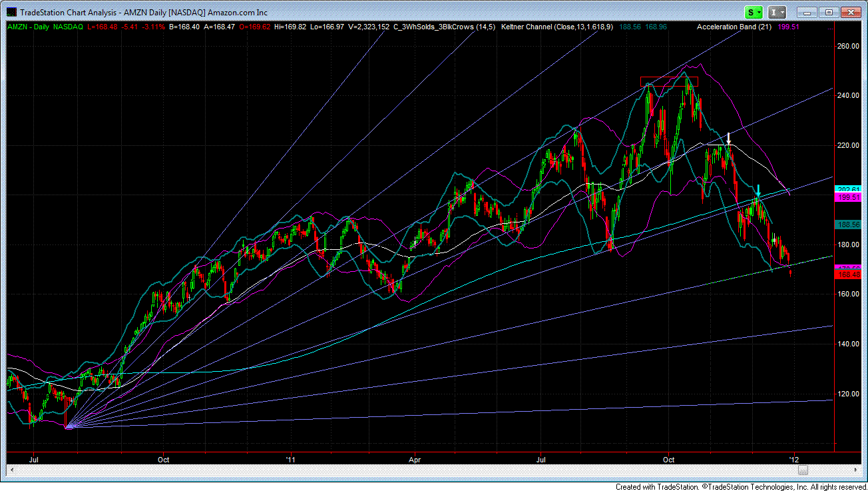Click the teal 188.56 price marker on the axis

coord(847,225)
